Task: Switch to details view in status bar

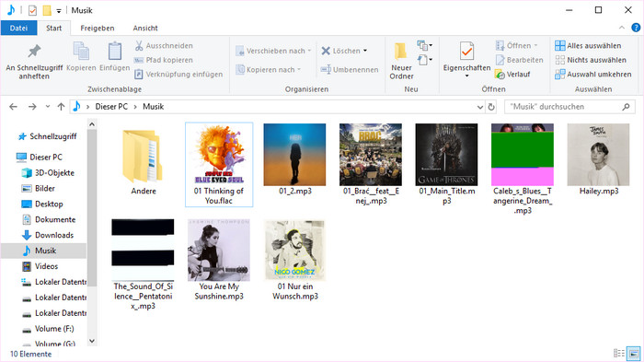Action: point(618,354)
